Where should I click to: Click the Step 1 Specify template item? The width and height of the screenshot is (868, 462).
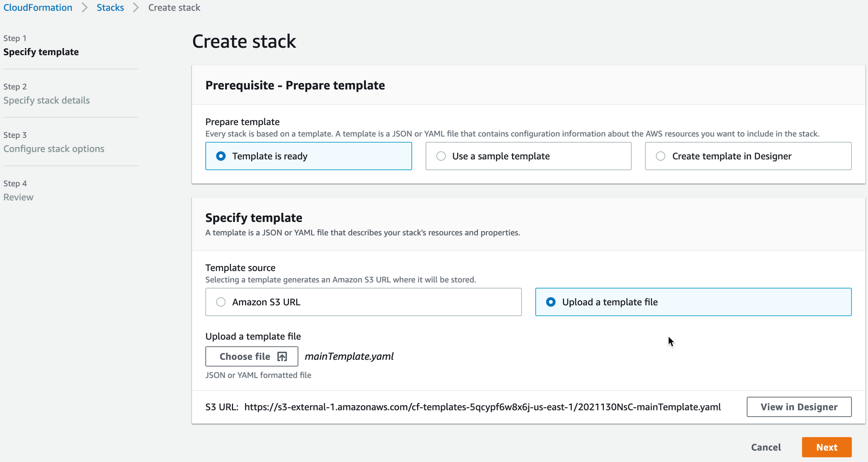[x=41, y=52]
